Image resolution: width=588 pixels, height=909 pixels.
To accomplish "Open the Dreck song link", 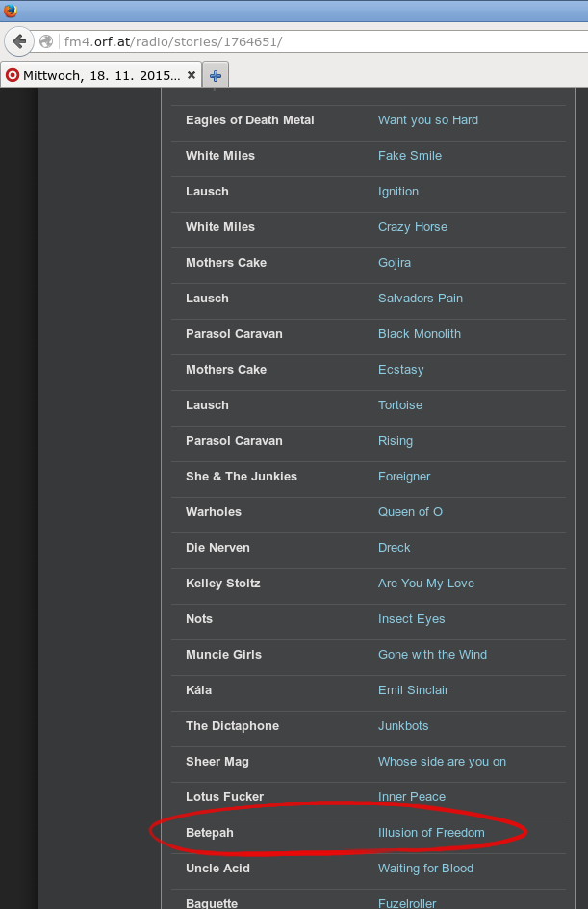I will pyautogui.click(x=394, y=548).
